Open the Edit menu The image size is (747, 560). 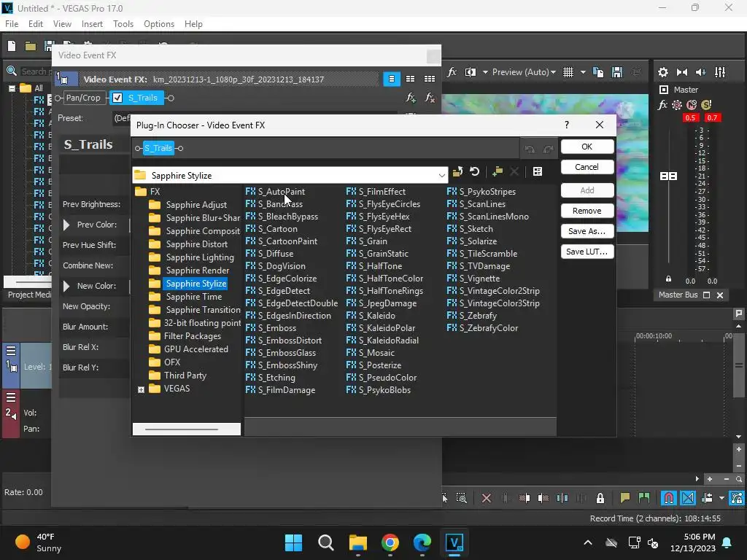[x=36, y=24]
